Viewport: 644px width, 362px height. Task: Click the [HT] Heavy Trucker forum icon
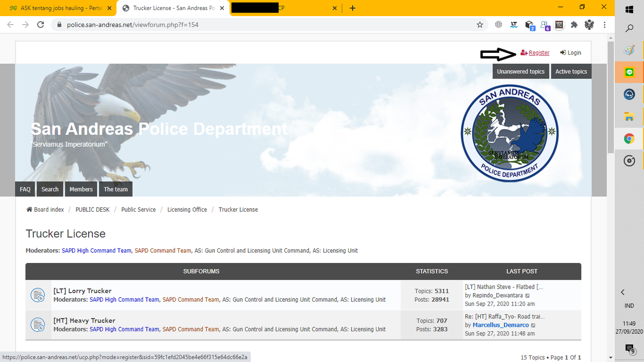click(38, 325)
